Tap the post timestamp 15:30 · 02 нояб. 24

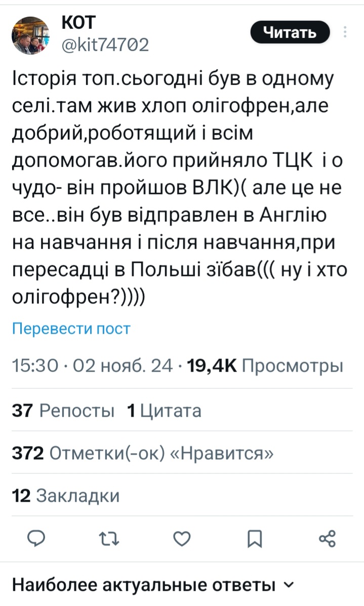pos(92,366)
